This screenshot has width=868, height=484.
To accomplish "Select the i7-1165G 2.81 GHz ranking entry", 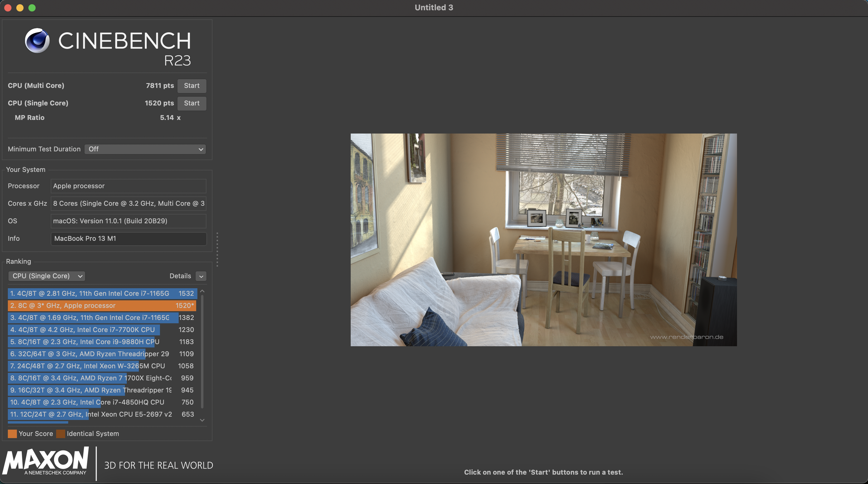I will [x=102, y=293].
